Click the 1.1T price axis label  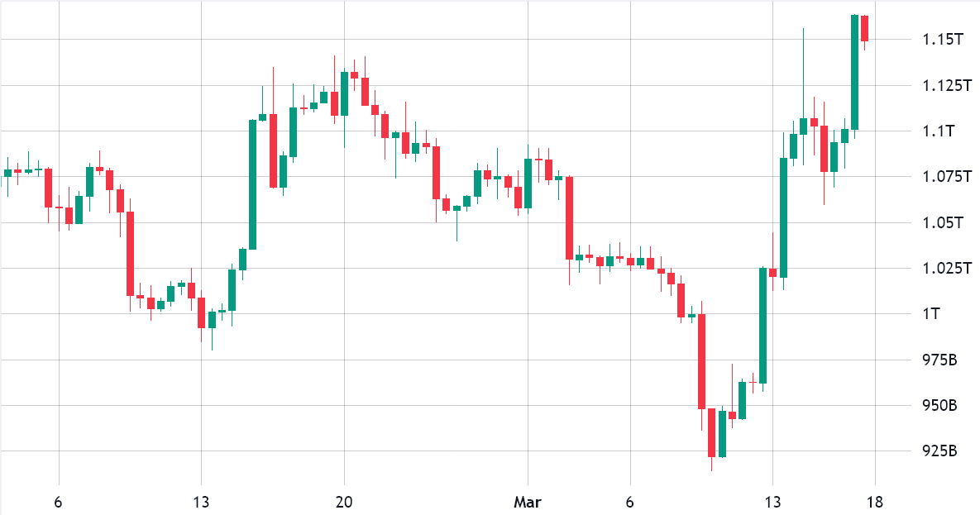pyautogui.click(x=938, y=131)
